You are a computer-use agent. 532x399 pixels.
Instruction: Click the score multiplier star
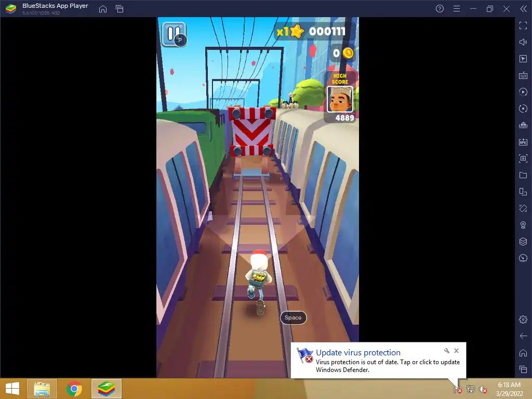(x=297, y=31)
